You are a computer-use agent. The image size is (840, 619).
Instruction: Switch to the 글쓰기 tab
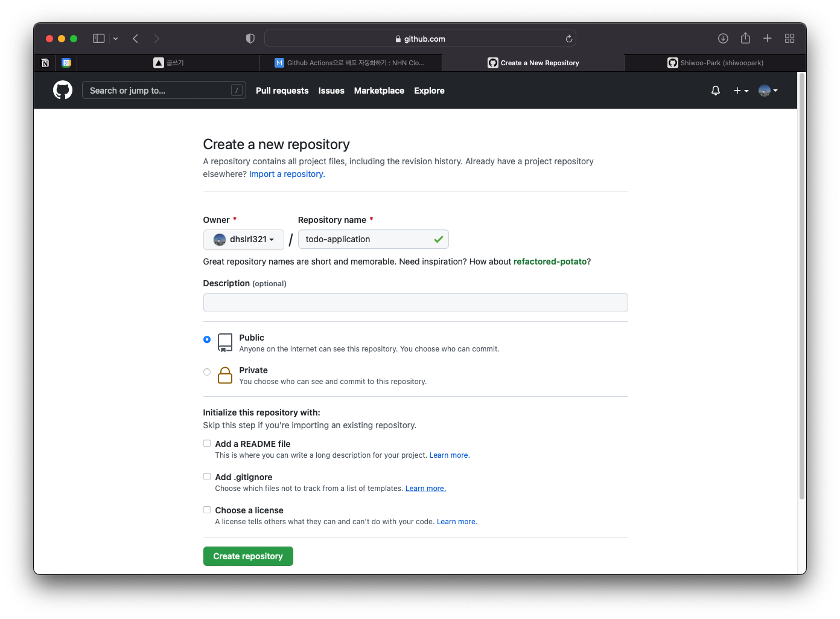pyautogui.click(x=168, y=63)
